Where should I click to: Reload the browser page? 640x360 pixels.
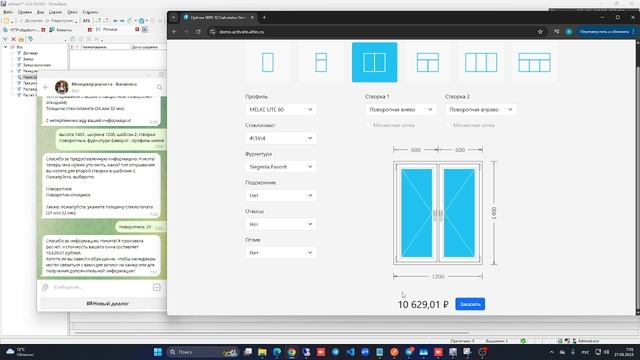point(198,32)
